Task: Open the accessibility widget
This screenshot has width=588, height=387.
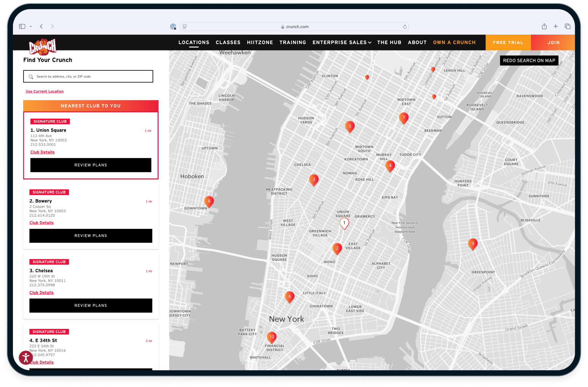Action: 25,357
